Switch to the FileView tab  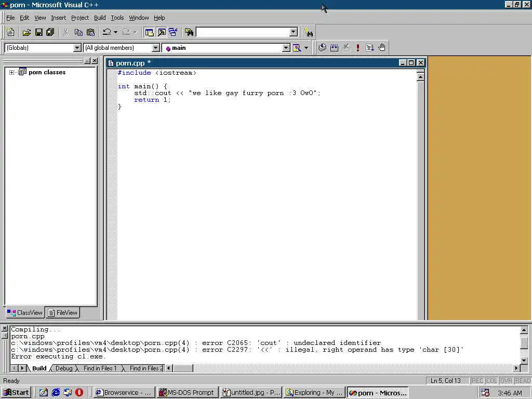coord(63,313)
